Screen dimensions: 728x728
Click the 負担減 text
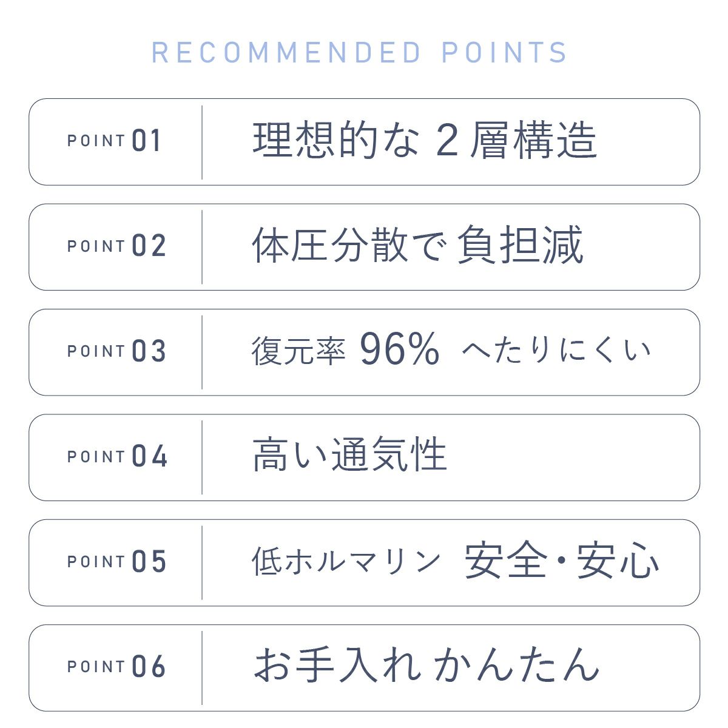(520, 245)
